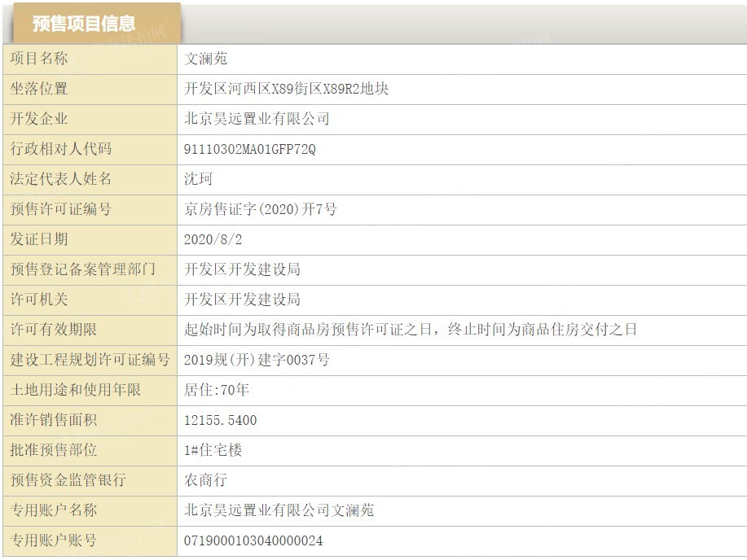Click the 预售许可证编号 label

(x=61, y=209)
